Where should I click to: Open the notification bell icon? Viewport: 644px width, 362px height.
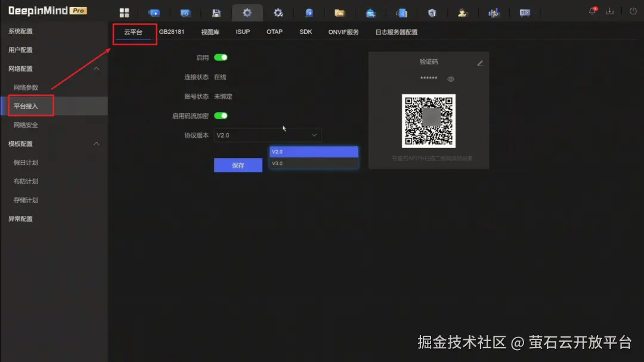point(592,10)
